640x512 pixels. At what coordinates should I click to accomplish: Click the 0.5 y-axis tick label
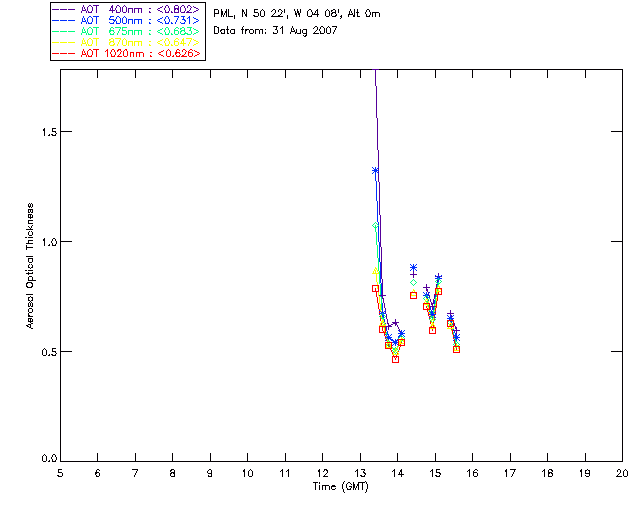(49, 352)
